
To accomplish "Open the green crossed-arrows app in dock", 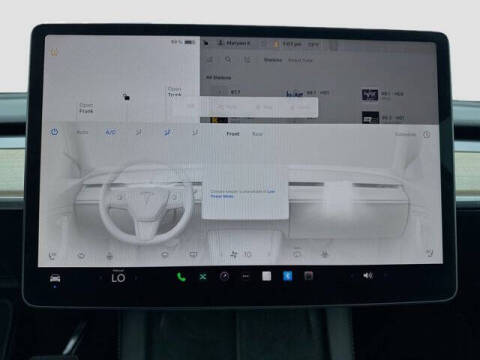I will [x=203, y=277].
